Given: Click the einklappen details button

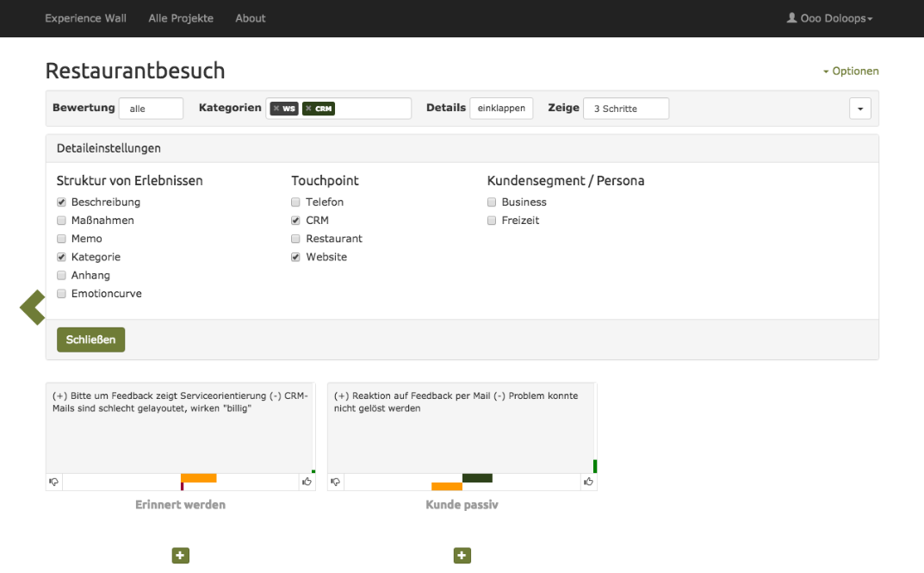Looking at the screenshot, I should coord(501,109).
